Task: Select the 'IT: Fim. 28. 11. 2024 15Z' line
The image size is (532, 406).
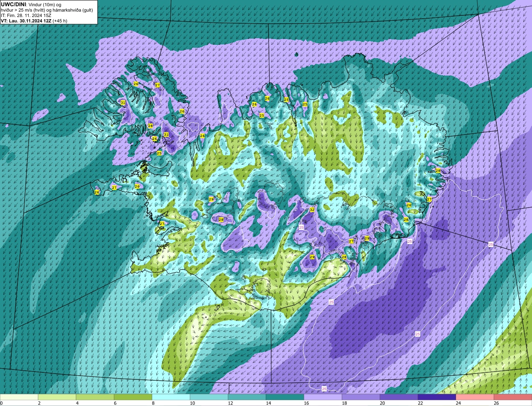Action: pos(26,15)
